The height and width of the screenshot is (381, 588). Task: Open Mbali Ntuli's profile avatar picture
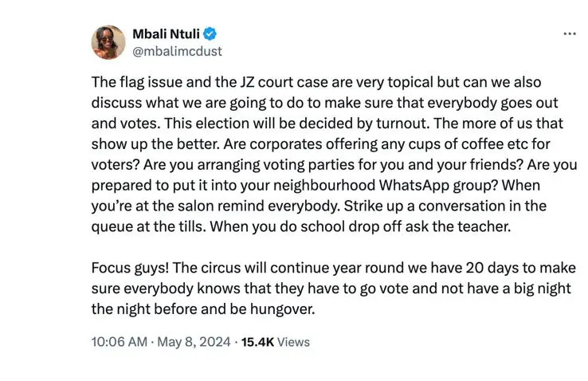point(108,42)
